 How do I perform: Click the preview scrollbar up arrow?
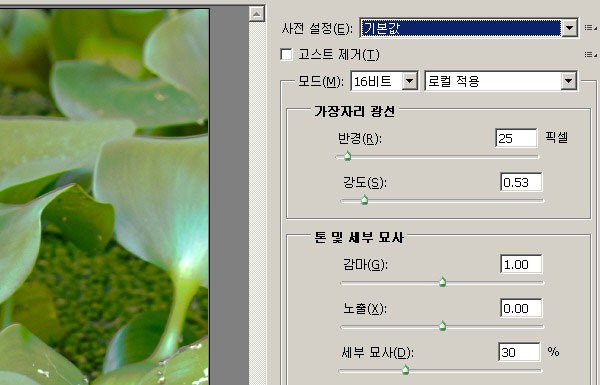pyautogui.click(x=256, y=15)
